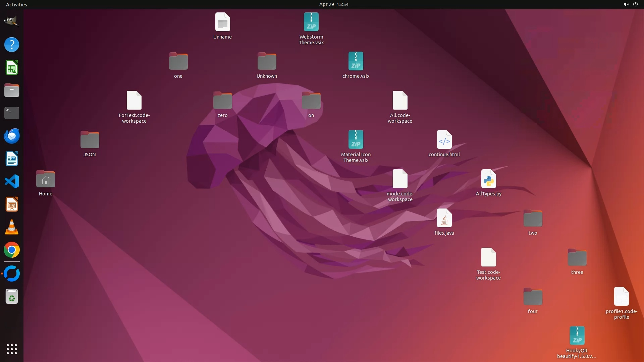Click the volume speaker icon in the top bar
The height and width of the screenshot is (362, 644).
(626, 4)
